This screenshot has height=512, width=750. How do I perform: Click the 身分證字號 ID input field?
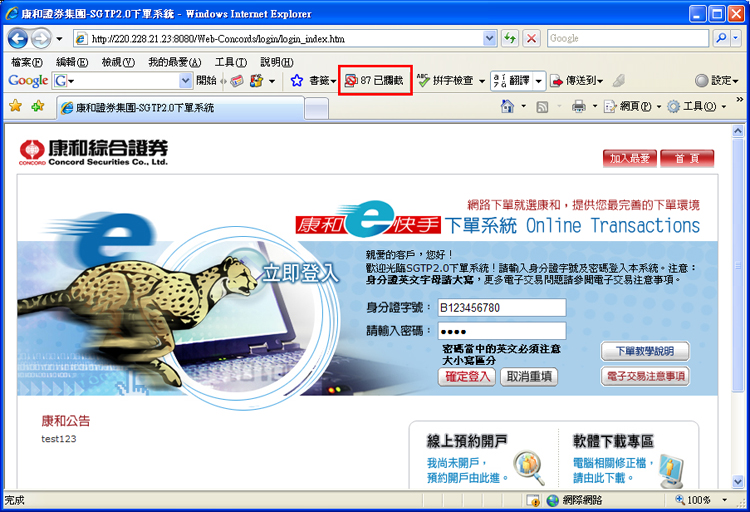(502, 307)
